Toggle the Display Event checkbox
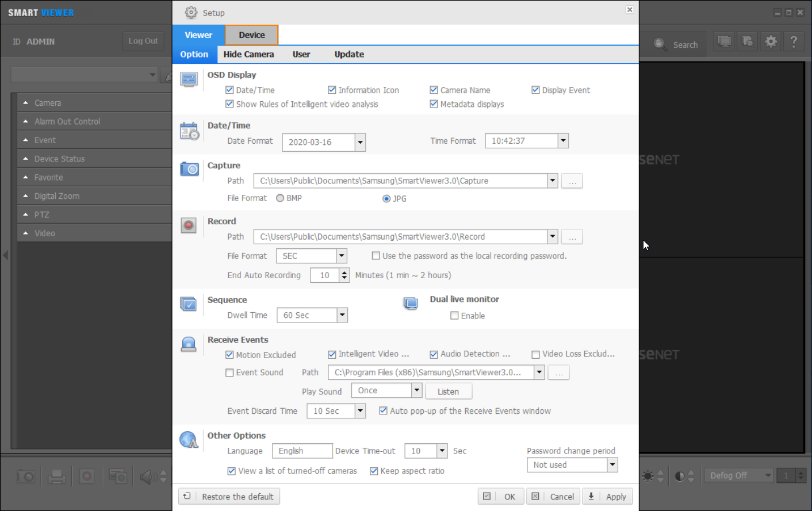 [535, 90]
